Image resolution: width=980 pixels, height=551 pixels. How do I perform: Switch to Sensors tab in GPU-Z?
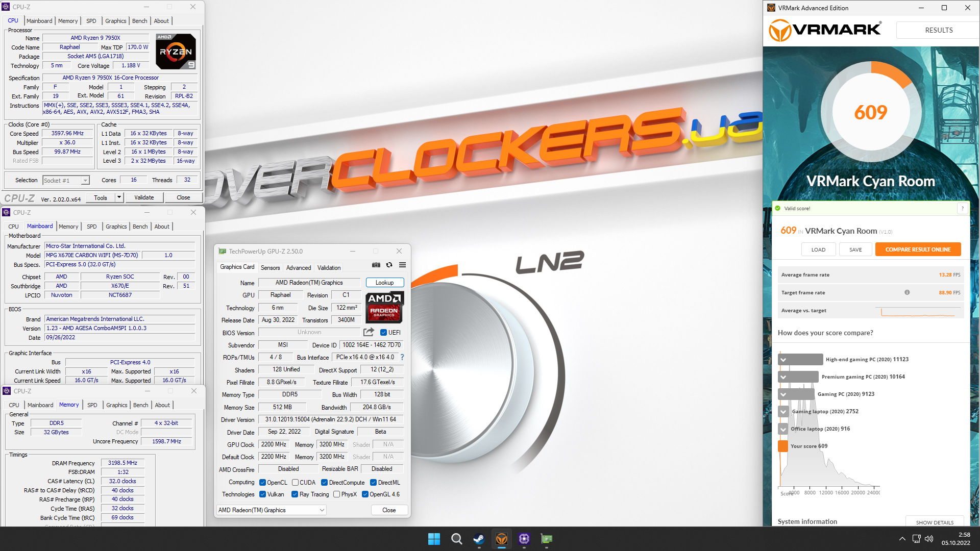tap(270, 268)
